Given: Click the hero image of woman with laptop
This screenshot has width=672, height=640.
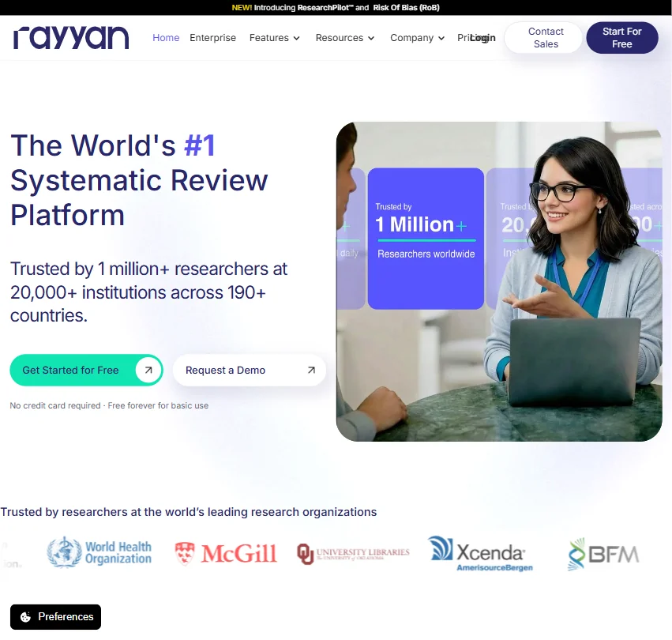Looking at the screenshot, I should point(499,281).
